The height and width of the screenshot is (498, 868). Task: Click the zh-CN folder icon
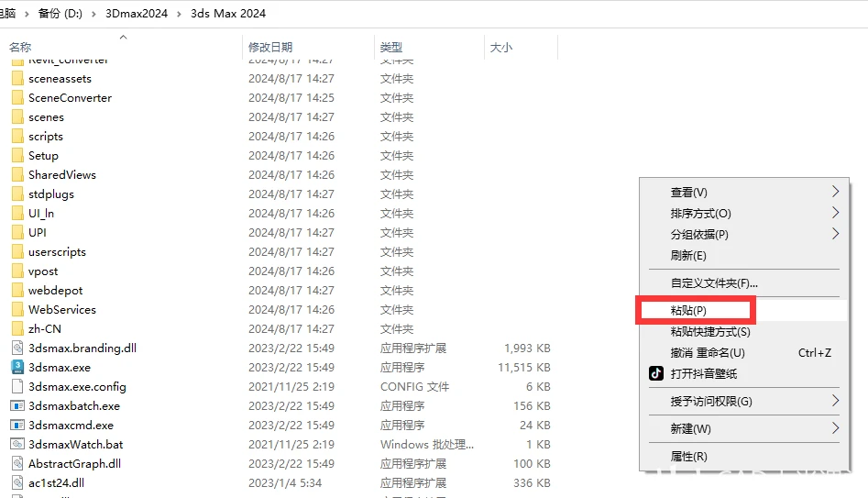[17, 329]
